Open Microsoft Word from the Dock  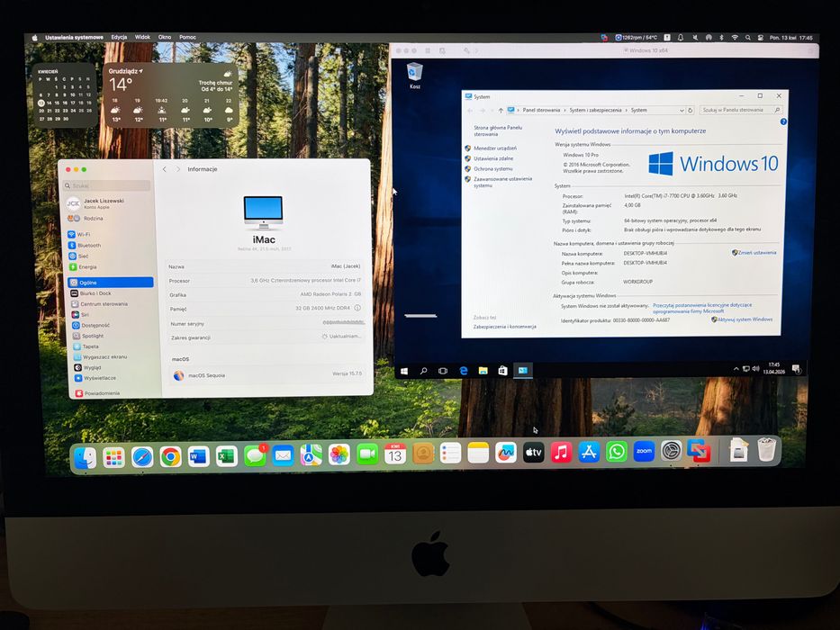[198, 456]
